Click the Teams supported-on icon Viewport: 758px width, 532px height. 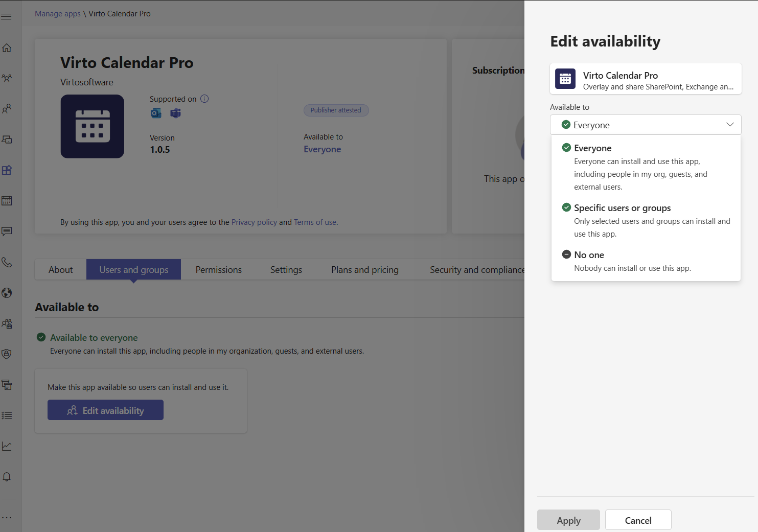pos(175,113)
